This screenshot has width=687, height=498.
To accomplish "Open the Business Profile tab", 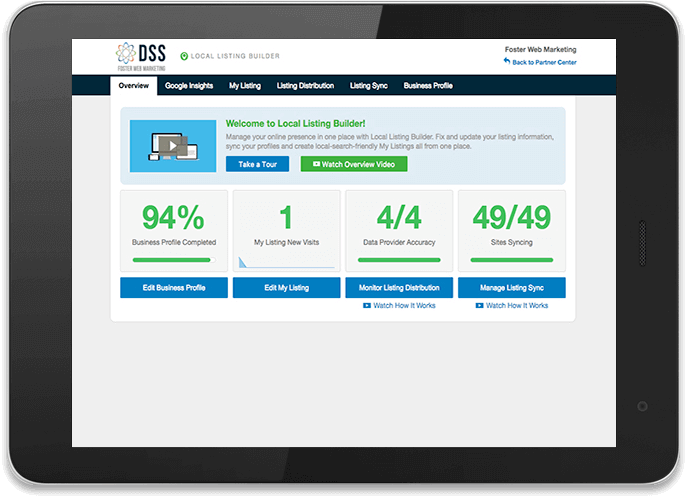I will point(428,86).
